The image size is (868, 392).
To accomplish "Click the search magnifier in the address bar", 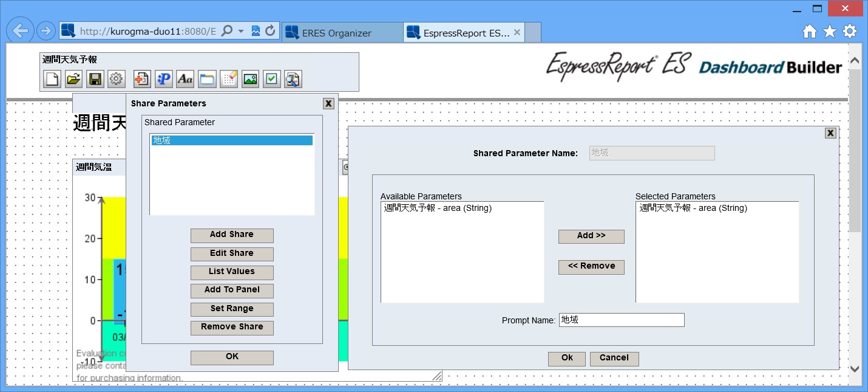I will [x=227, y=31].
